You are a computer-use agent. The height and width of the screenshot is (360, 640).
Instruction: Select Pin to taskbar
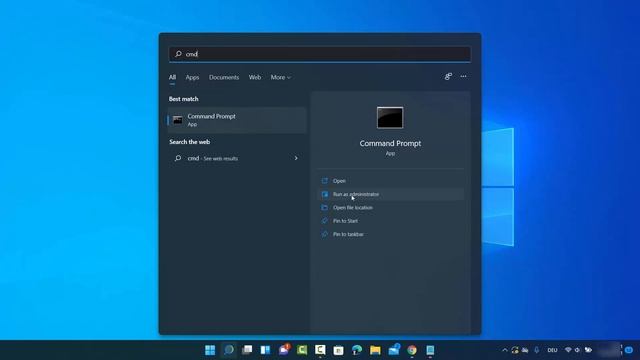pyautogui.click(x=391, y=234)
